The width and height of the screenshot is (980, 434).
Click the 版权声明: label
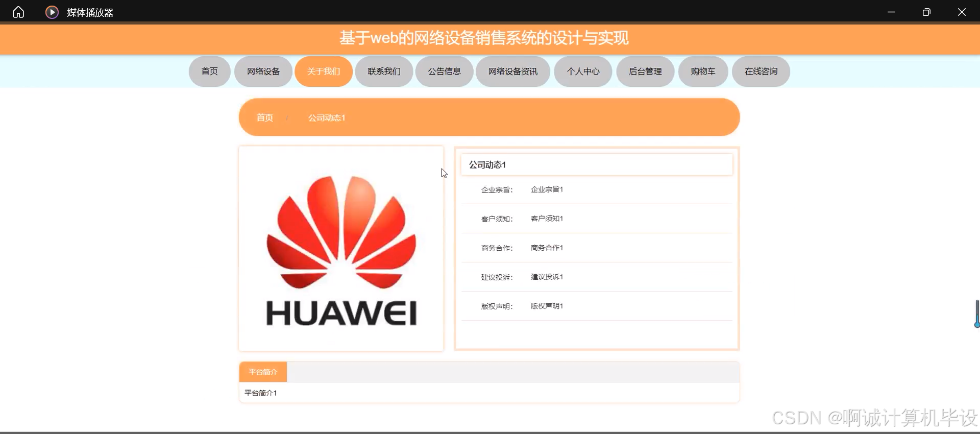tap(497, 306)
